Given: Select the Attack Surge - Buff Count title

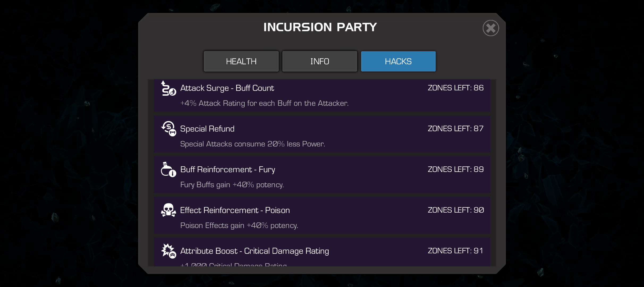Looking at the screenshot, I should (x=227, y=88).
